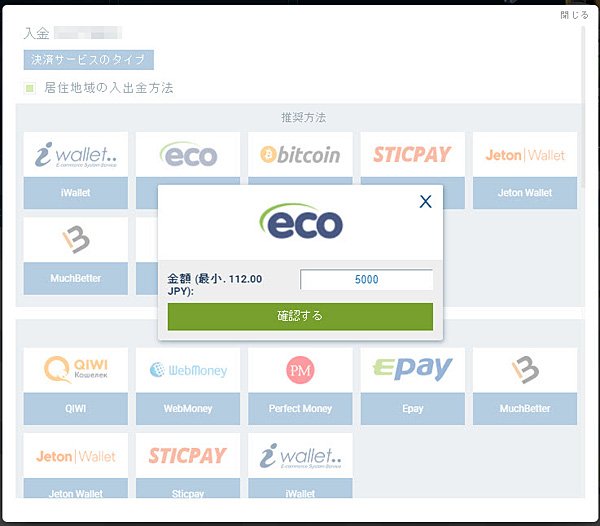600x526 pixels.
Task: Select the iWallet logo in the lower section
Action: click(300, 456)
